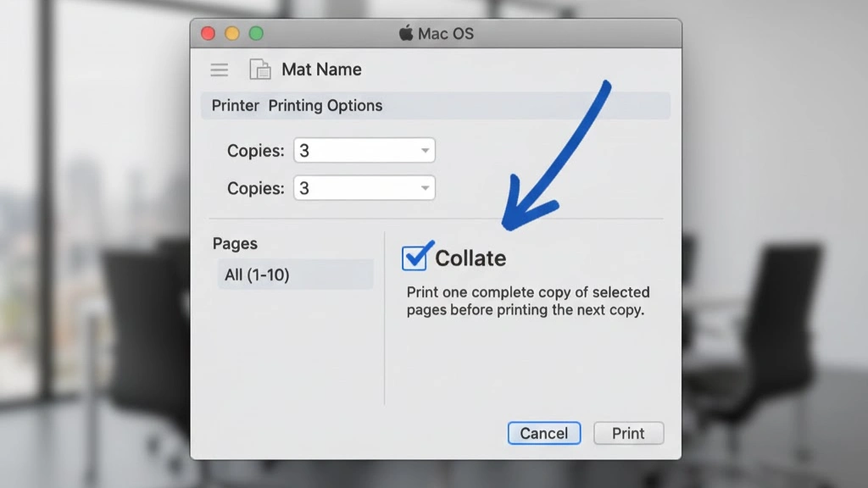Open the hamburger menu icon beside Mat Name
The height and width of the screenshot is (488, 868).
coord(220,70)
